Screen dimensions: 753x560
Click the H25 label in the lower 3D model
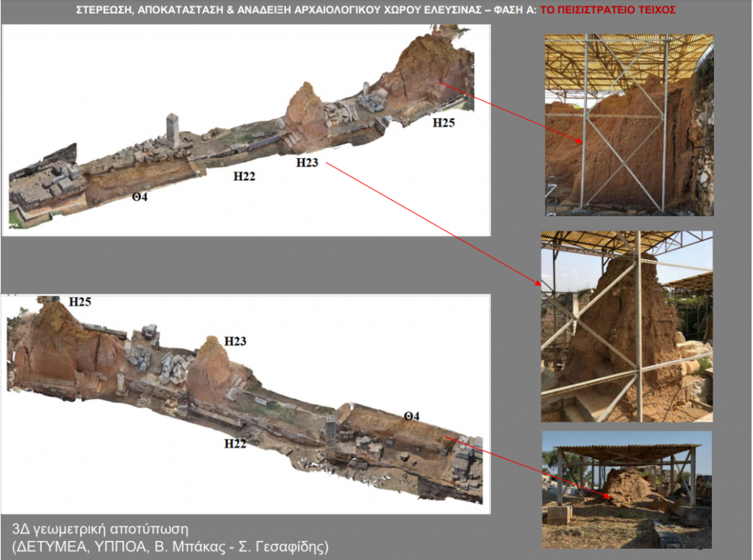(x=80, y=301)
